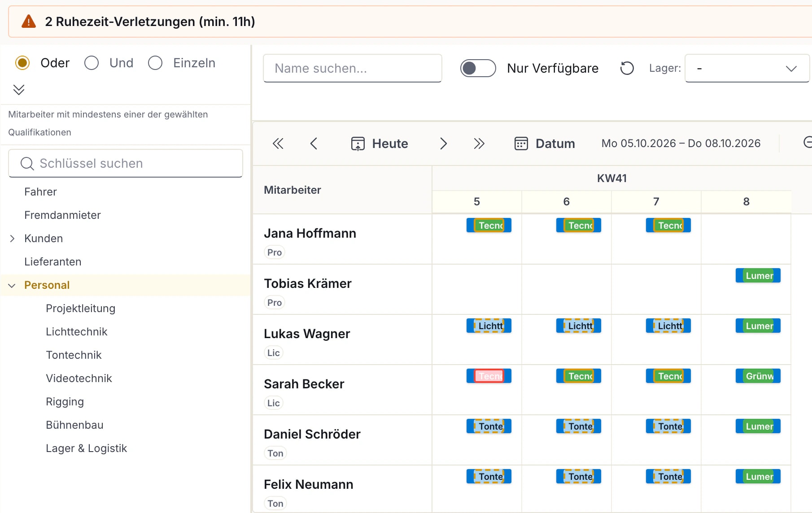812x513 pixels.
Task: Click the Heute button label
Action: (390, 143)
